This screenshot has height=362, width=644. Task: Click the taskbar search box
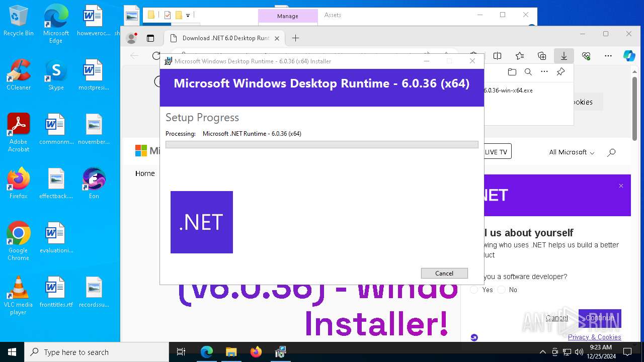(x=97, y=352)
